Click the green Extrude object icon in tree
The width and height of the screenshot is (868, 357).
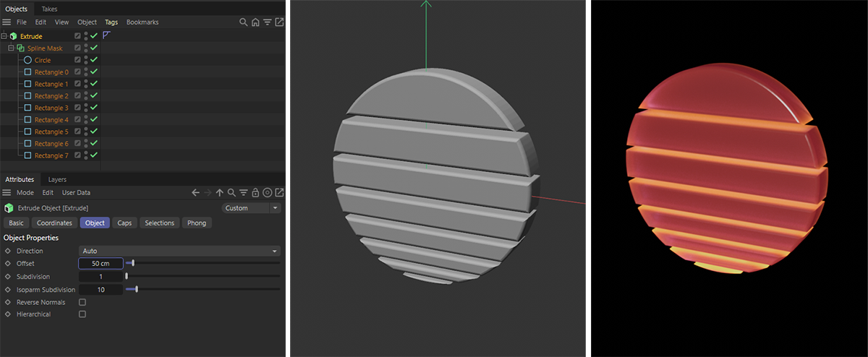tap(13, 36)
